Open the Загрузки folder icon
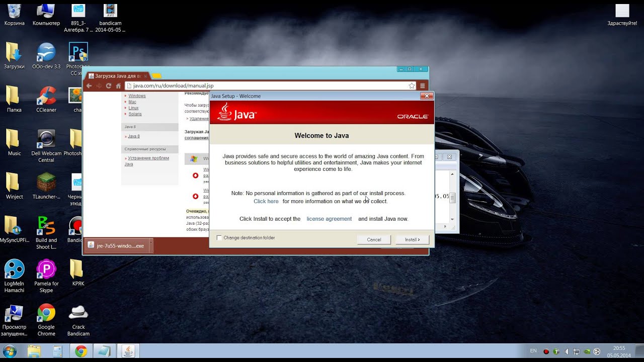 click(14, 55)
